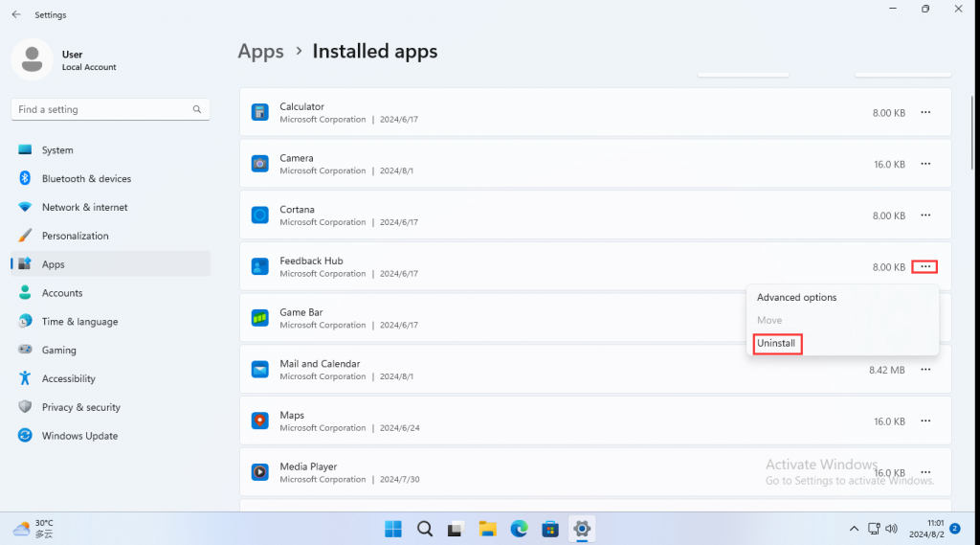Open the Mail and Calendar three-dot menu

click(x=925, y=370)
